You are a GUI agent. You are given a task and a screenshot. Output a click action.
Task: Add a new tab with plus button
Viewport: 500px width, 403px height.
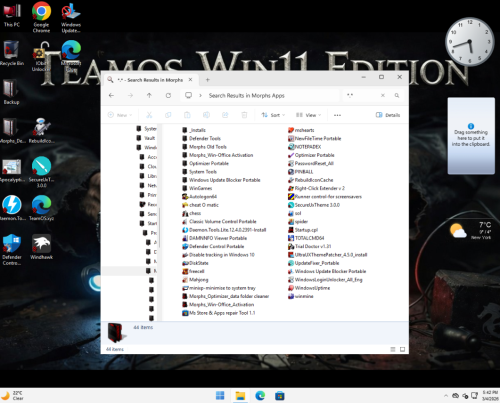click(x=208, y=80)
